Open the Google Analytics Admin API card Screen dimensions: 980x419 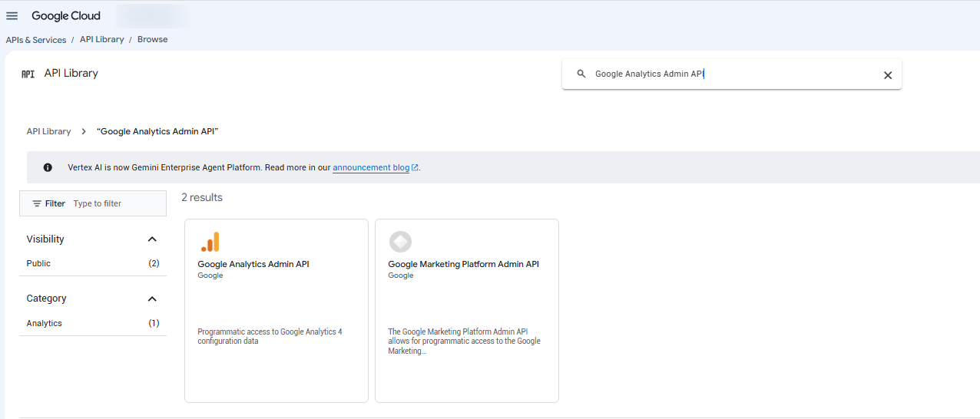276,311
